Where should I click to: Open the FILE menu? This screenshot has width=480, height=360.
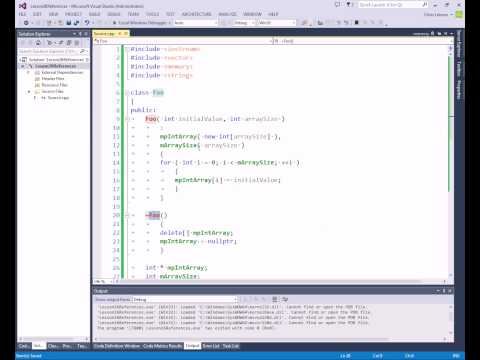coord(22,14)
